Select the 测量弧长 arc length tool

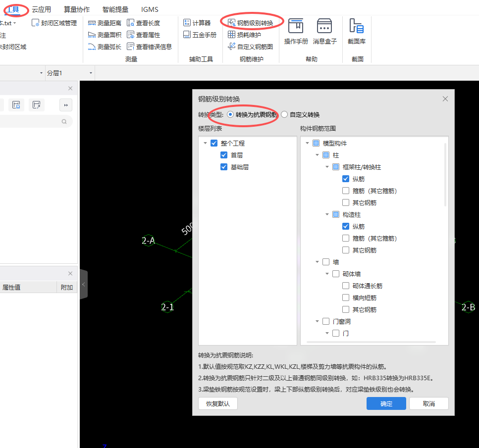tap(105, 47)
